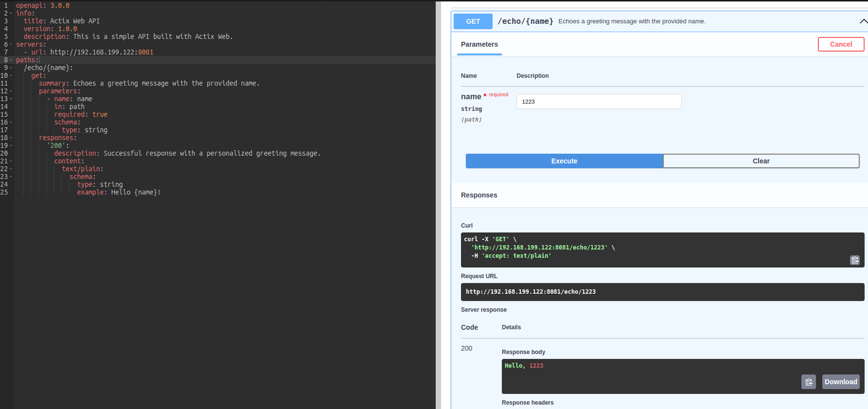Fold the servers block at line 6
The width and height of the screenshot is (868, 409).
pos(11,44)
